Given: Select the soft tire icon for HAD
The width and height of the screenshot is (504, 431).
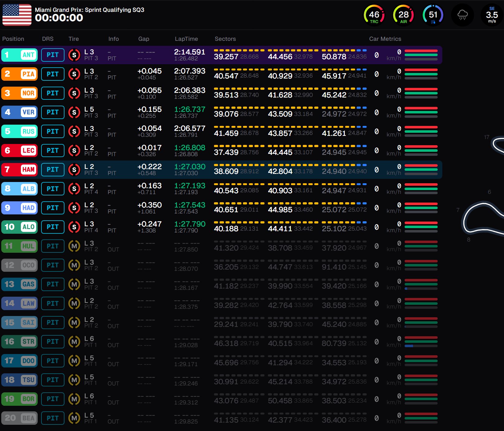Looking at the screenshot, I should point(74,208).
